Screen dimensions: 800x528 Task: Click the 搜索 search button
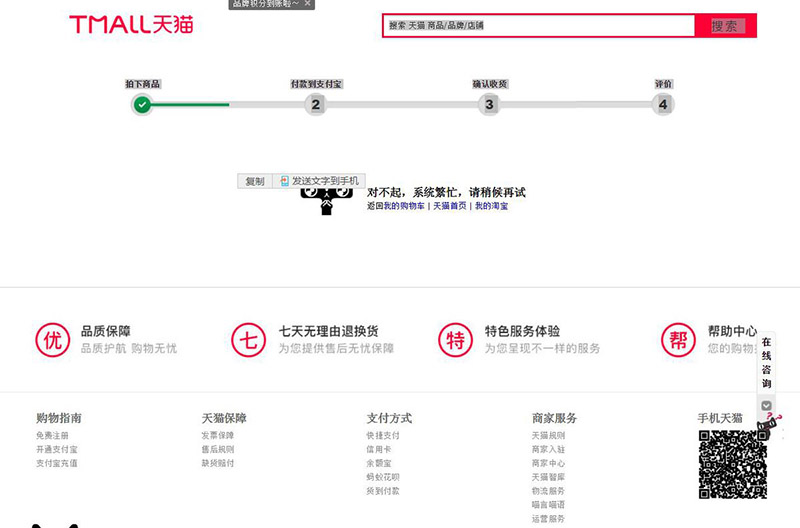[x=725, y=26]
